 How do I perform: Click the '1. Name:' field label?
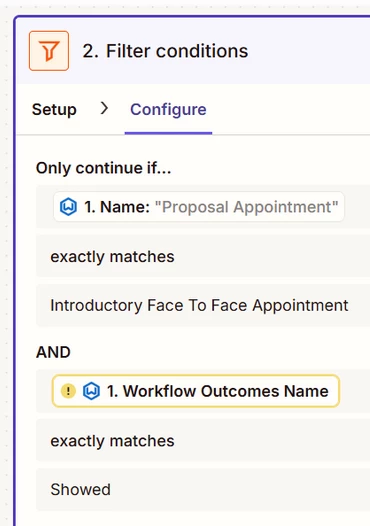(117, 207)
